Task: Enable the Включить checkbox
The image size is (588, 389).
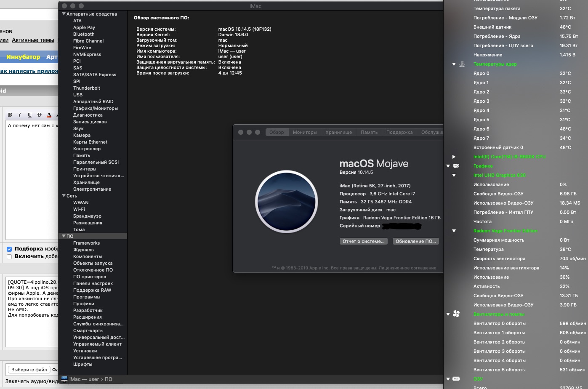Action: click(x=9, y=256)
